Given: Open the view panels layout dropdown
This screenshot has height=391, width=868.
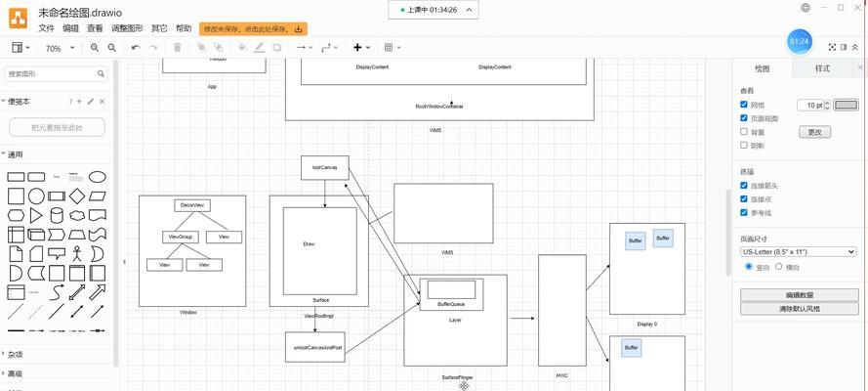Looking at the screenshot, I should coord(21,48).
